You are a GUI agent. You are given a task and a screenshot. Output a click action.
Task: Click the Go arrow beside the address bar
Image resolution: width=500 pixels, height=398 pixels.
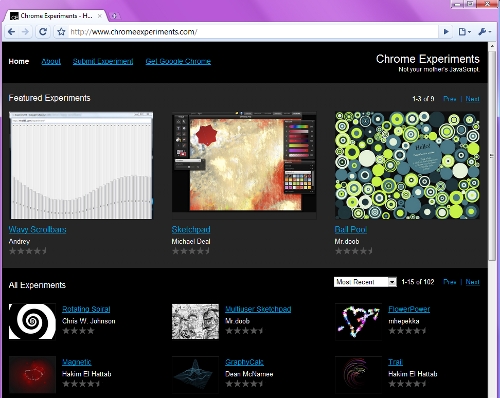(x=446, y=32)
